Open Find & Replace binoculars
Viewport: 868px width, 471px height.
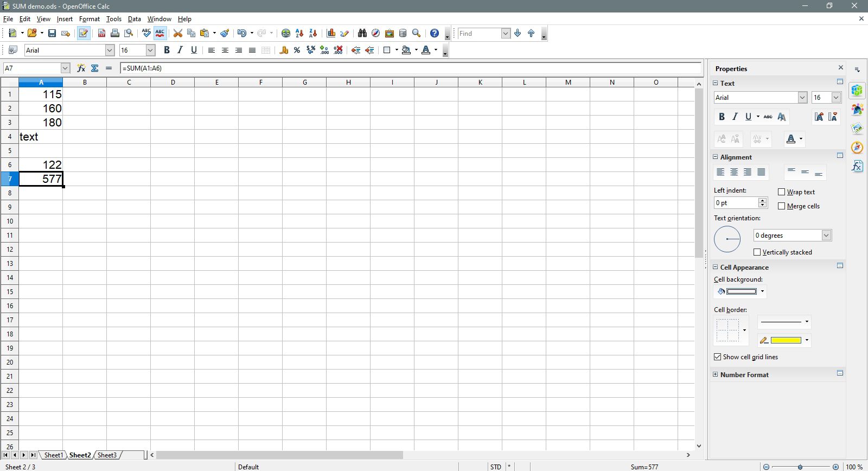point(362,34)
